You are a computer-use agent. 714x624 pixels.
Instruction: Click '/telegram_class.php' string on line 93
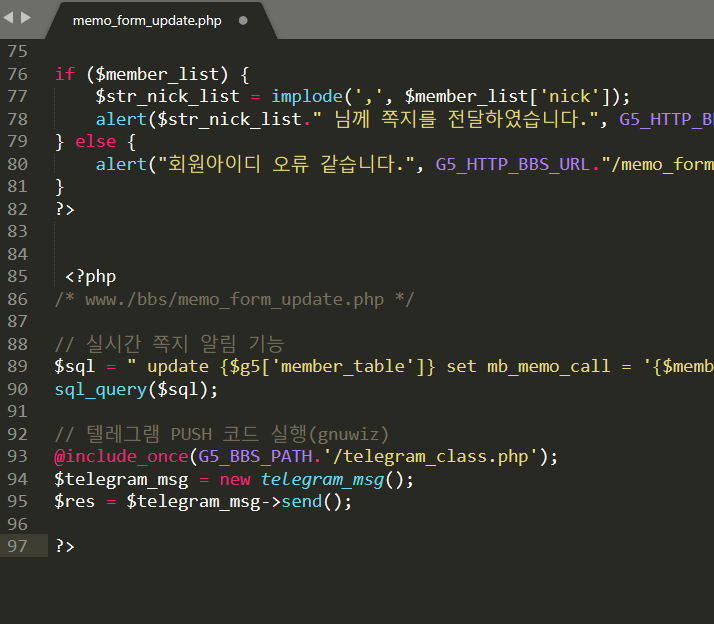tap(430, 456)
